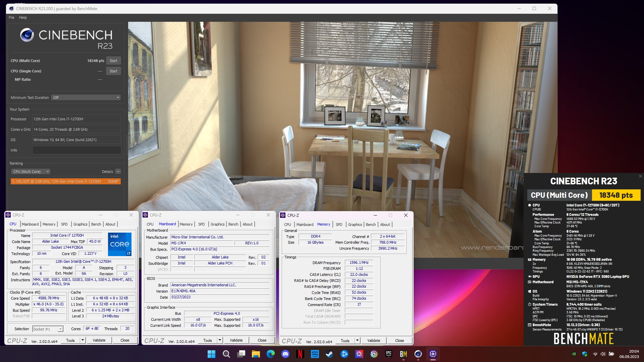Click Close button in right CPU-Z Memory window

tap(399, 341)
